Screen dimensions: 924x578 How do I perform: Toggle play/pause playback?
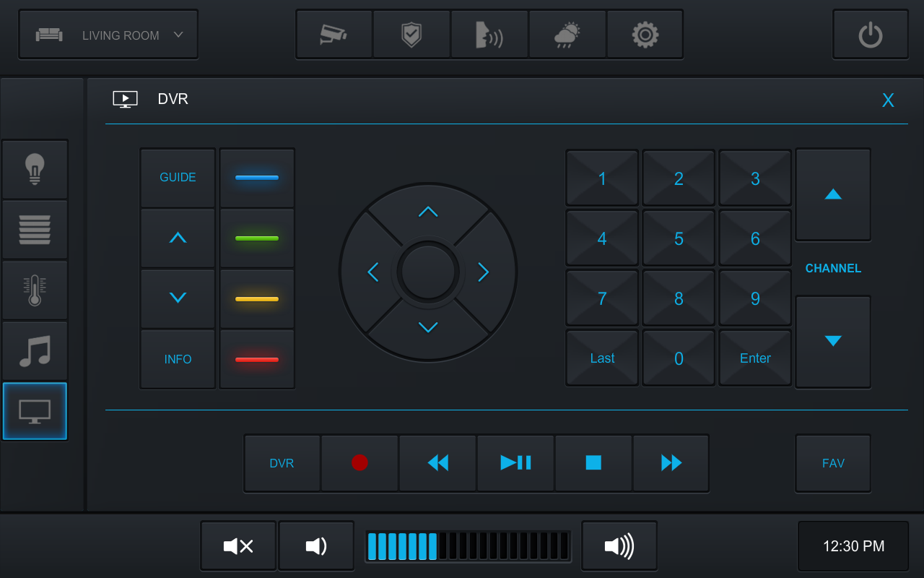point(515,463)
